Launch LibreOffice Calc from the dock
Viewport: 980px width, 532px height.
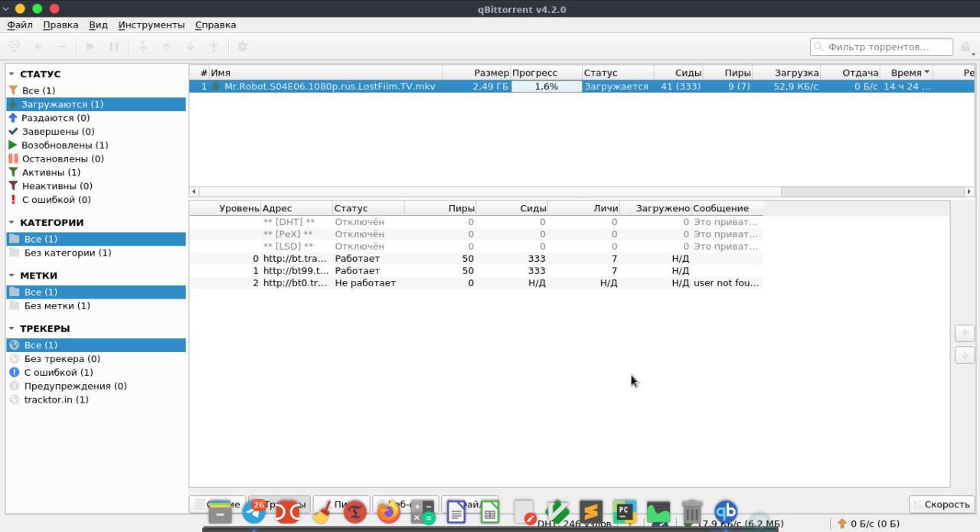tap(490, 511)
